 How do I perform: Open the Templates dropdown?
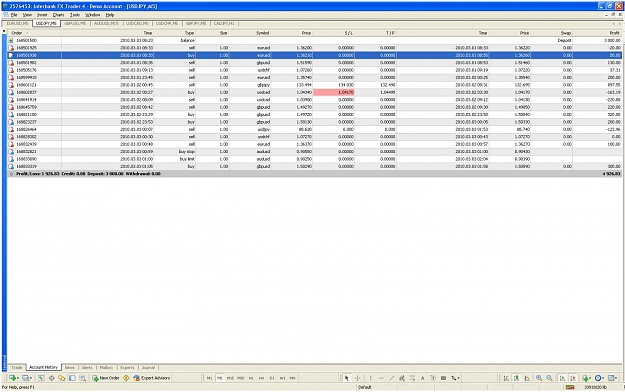(x=612, y=378)
